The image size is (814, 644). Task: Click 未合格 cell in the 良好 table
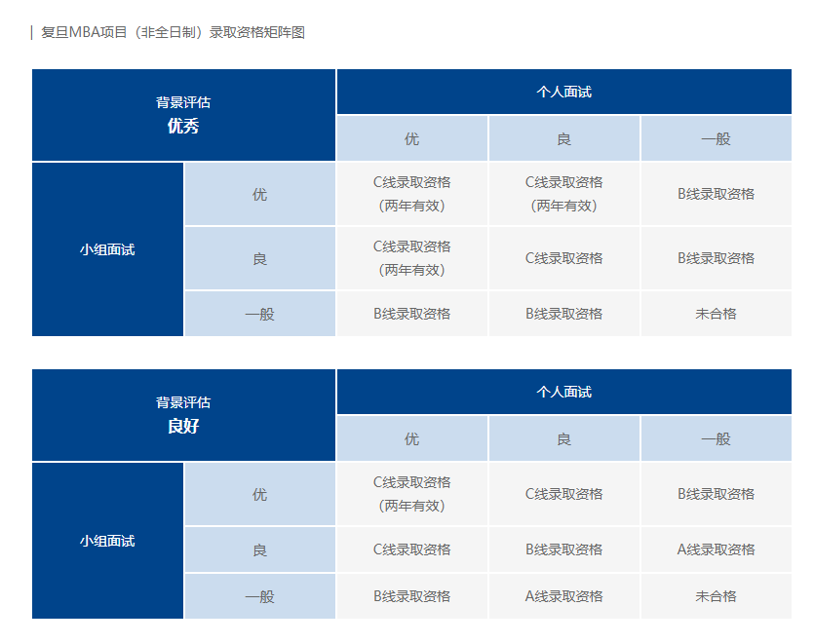coord(716,596)
